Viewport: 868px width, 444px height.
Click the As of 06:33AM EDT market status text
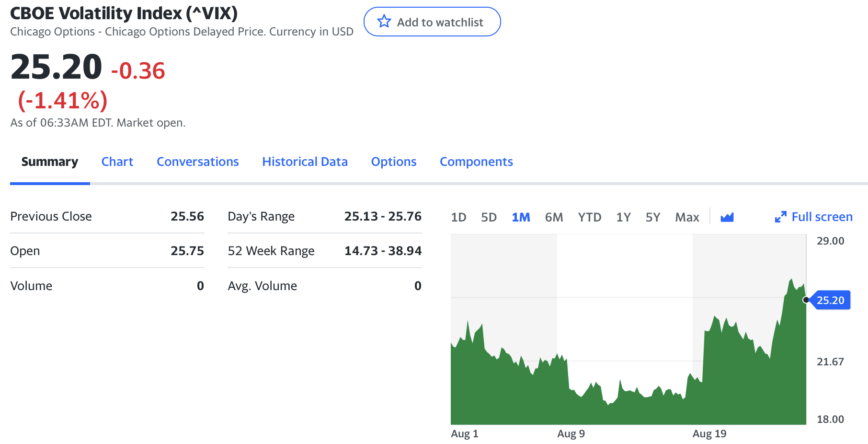pos(98,123)
